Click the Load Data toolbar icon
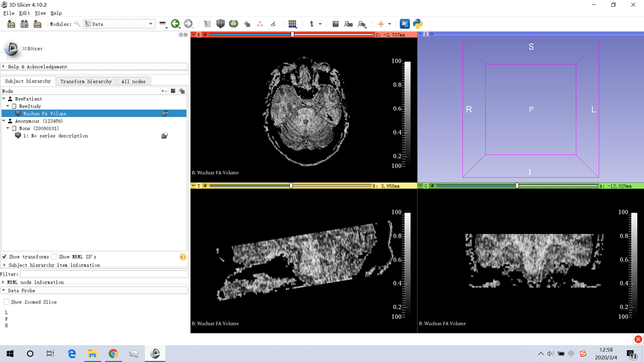The height and width of the screenshot is (362, 644). point(11,24)
